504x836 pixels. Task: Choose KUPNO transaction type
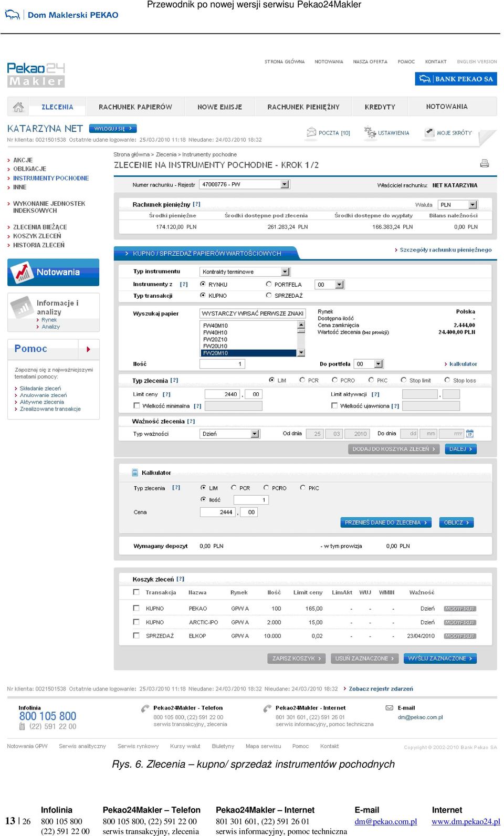coord(203,295)
